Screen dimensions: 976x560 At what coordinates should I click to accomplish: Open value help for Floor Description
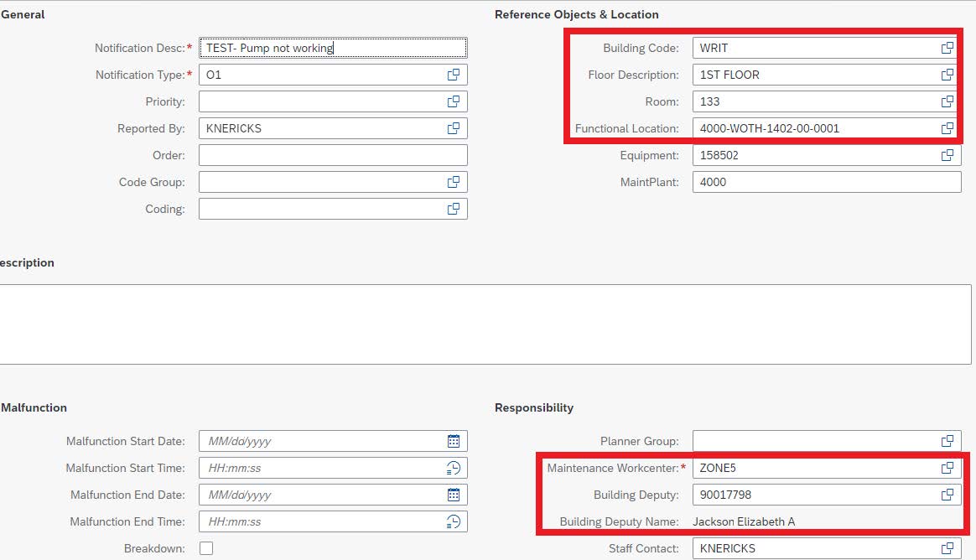click(x=947, y=75)
